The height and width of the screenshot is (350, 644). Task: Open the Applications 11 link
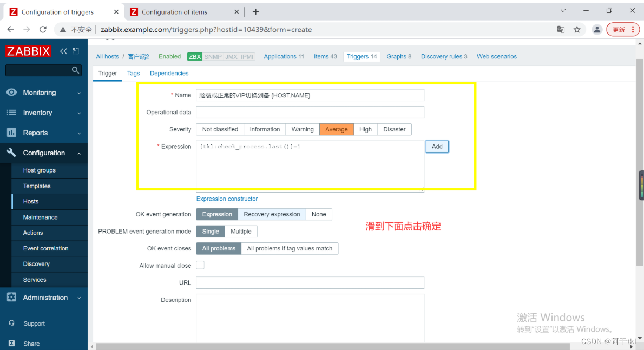click(x=284, y=57)
